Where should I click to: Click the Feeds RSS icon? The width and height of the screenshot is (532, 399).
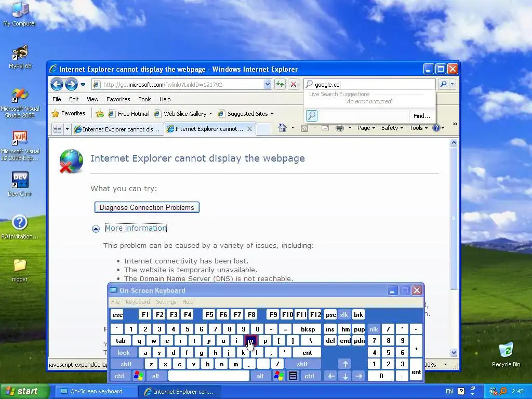tap(304, 128)
